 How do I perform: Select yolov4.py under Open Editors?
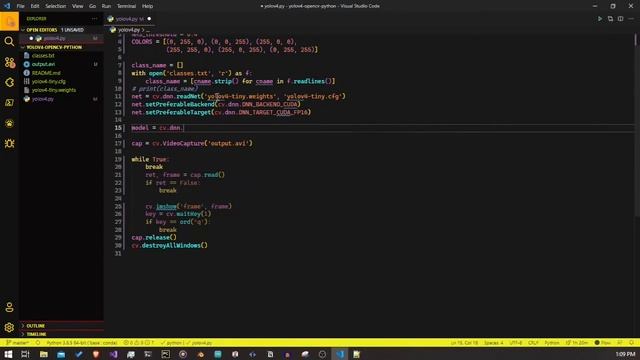click(55, 38)
